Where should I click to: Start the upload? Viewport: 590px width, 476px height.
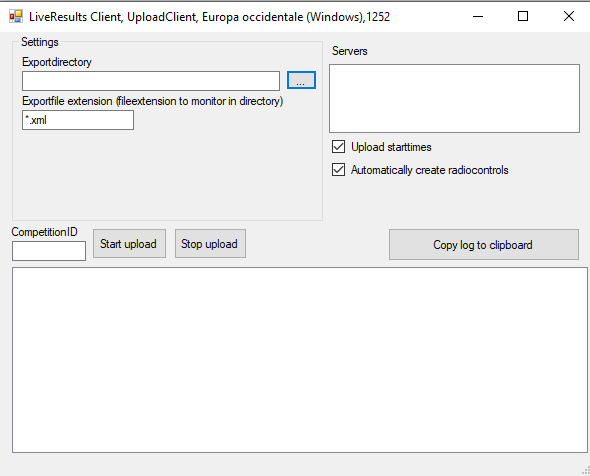(129, 244)
